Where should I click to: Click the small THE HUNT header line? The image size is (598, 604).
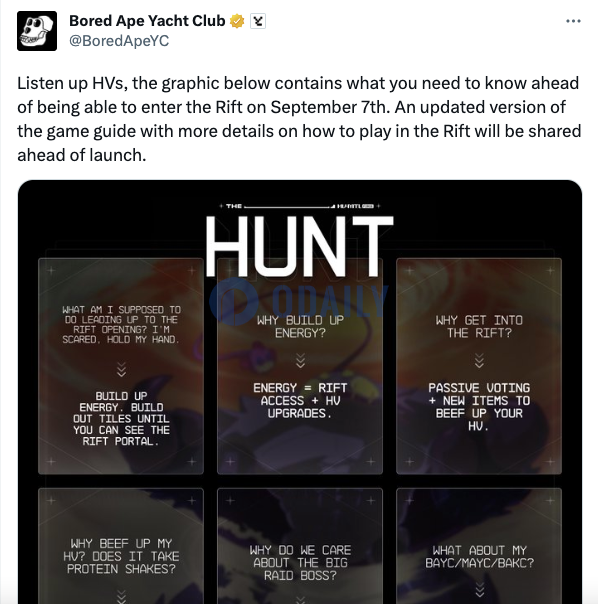click(300, 206)
